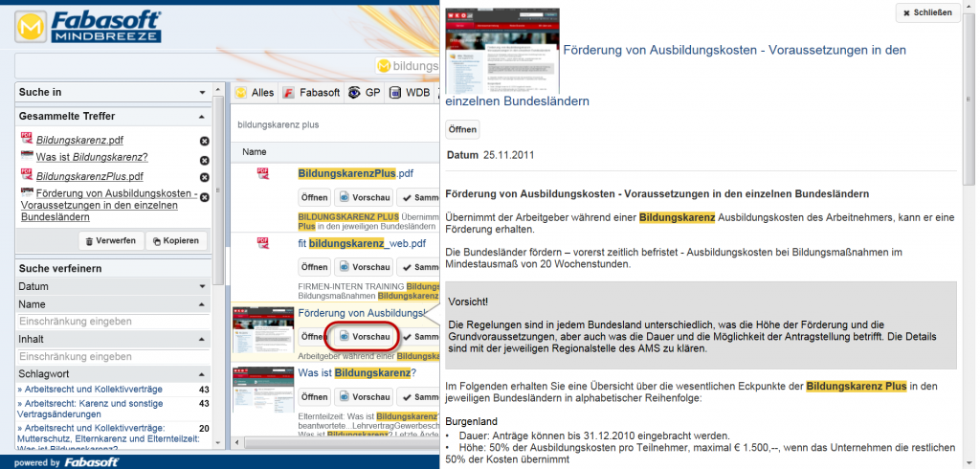Collapse the Inhalt filter
The width and height of the screenshot is (980, 469).
coord(202,339)
